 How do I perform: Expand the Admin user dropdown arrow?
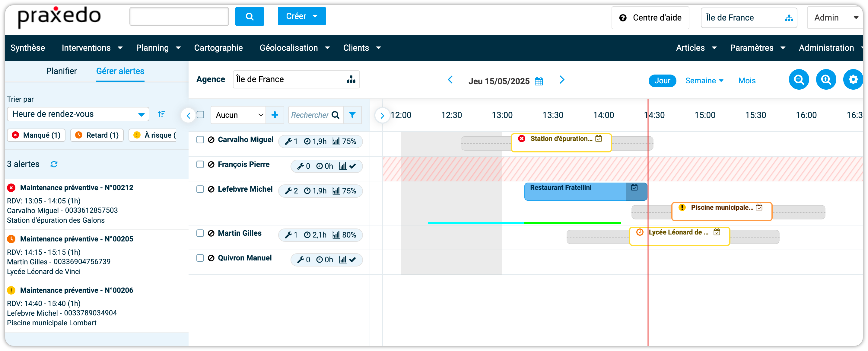(856, 18)
